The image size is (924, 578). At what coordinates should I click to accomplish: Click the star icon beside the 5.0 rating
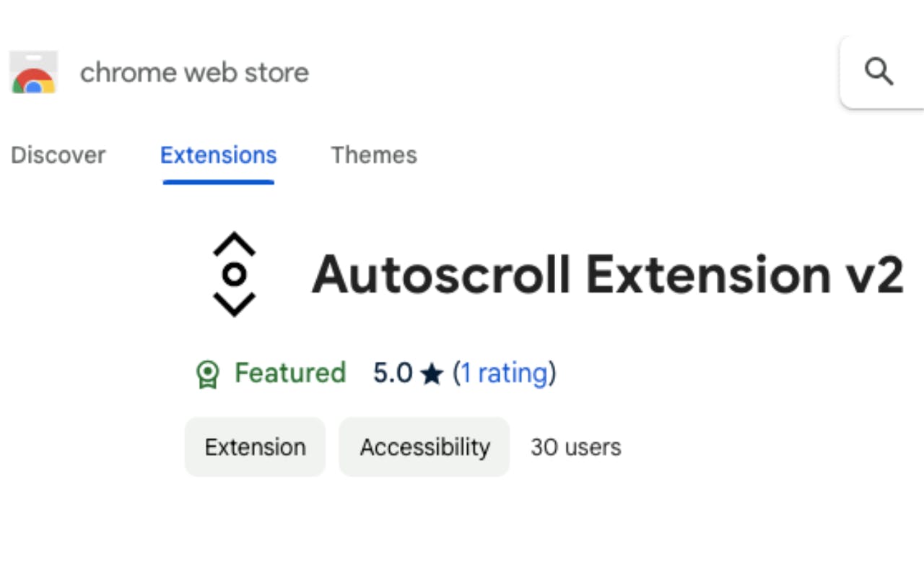(432, 374)
